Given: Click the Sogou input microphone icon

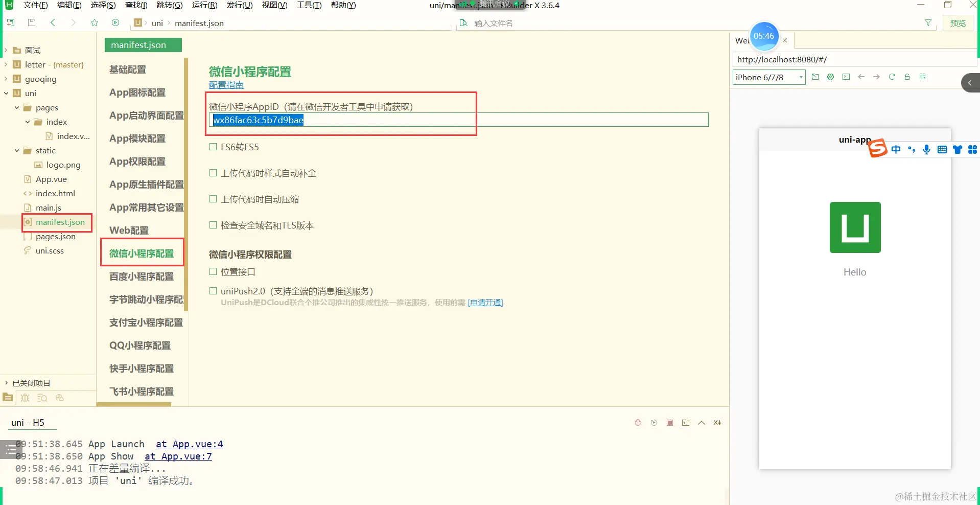Looking at the screenshot, I should (927, 149).
